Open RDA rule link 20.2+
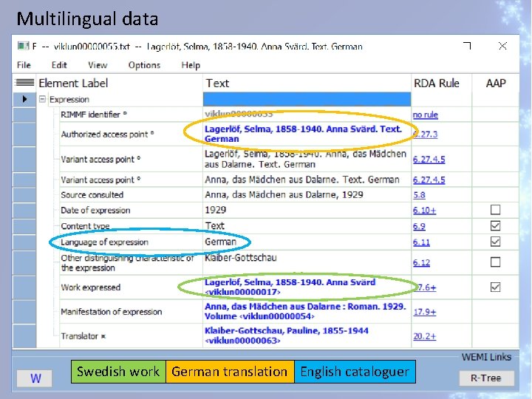This screenshot has height=399, width=532. coord(424,336)
